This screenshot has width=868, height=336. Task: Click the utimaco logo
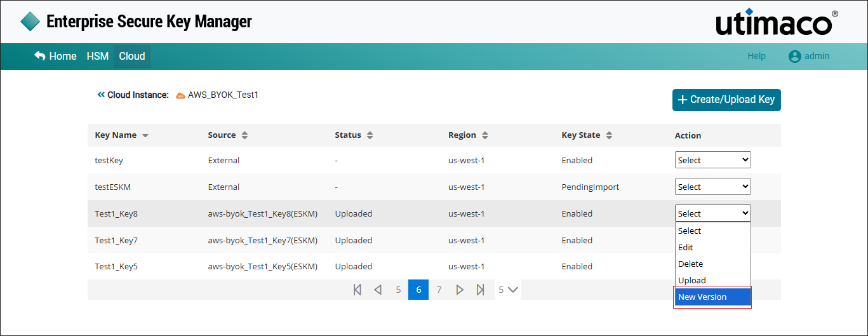pyautogui.click(x=777, y=23)
